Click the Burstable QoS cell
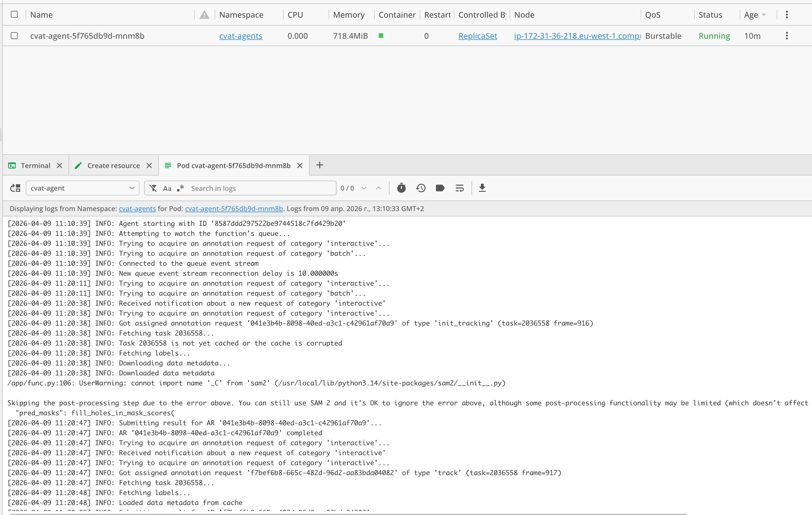The width and height of the screenshot is (812, 515). click(663, 36)
